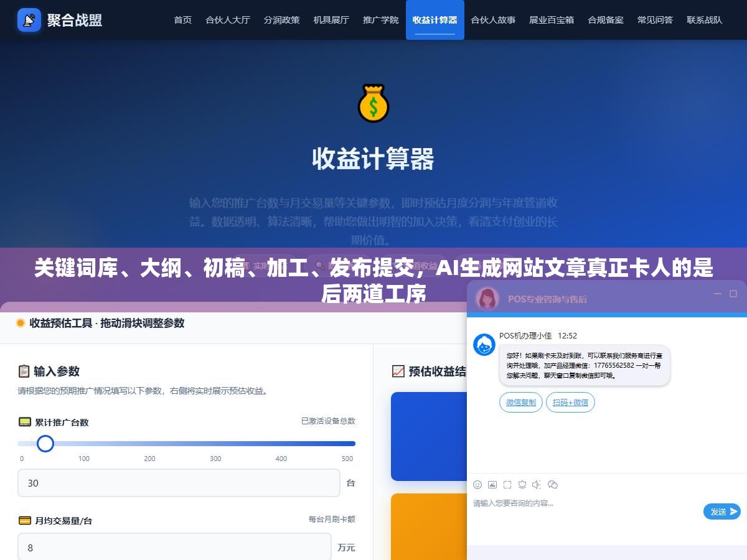Viewport: 747px width, 560px height.
Task: Click the 扫码+微信 button in chat
Action: click(570, 403)
